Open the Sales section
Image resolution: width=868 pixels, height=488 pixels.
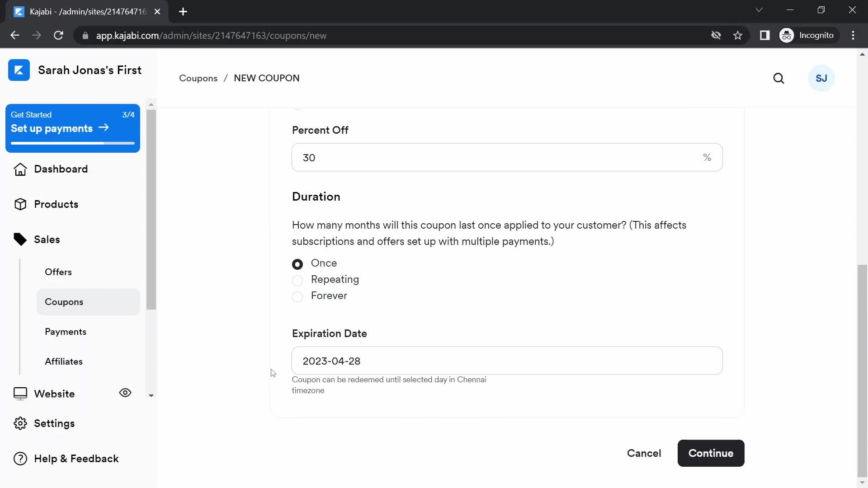(47, 239)
